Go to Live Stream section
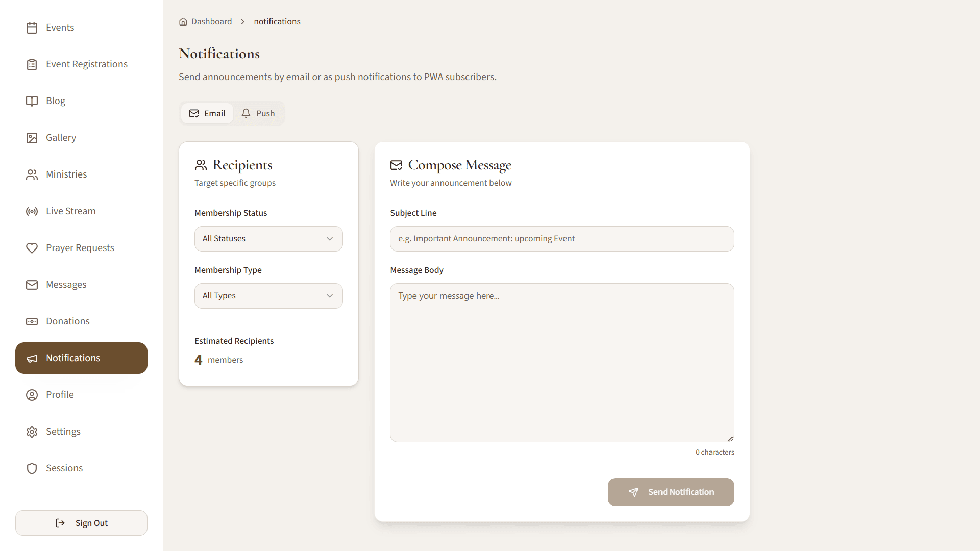Viewport: 980px width, 551px height. point(81,211)
